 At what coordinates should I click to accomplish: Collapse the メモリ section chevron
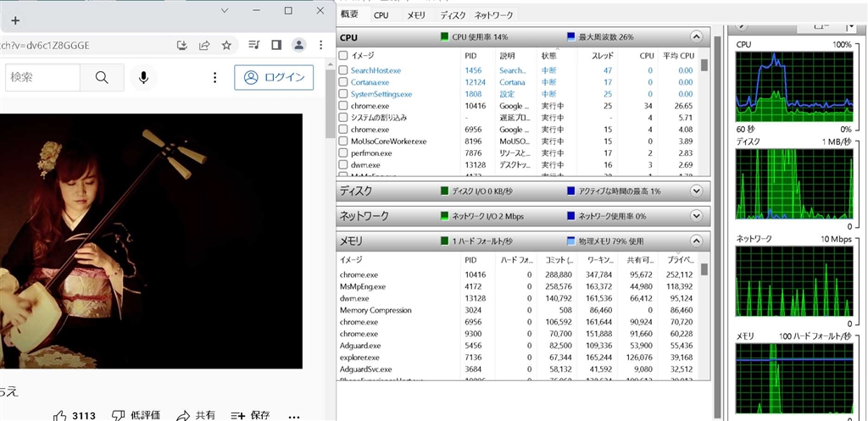(697, 241)
